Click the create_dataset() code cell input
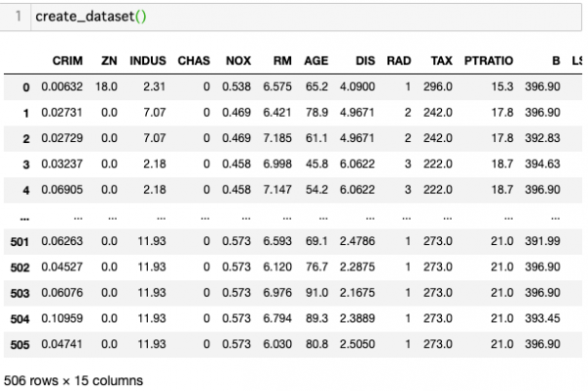Image resolution: width=588 pixels, height=391 pixels. pyautogui.click(x=306, y=17)
